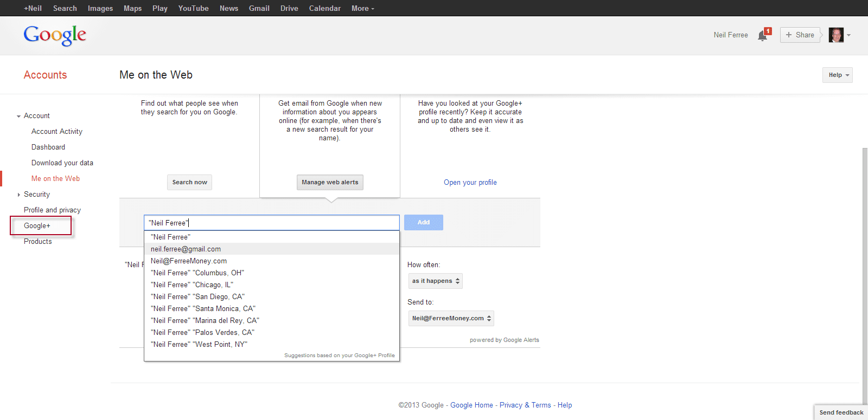
Task: Select suggestion with "Columbus, OH"
Action: tap(272, 273)
